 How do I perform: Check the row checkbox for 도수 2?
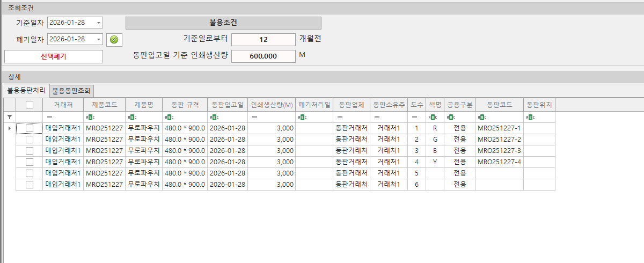[30, 140]
